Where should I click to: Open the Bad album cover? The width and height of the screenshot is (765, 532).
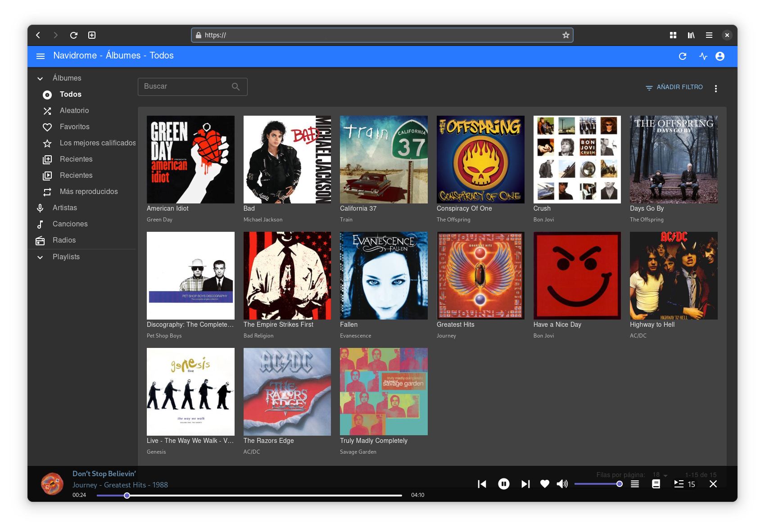287,159
